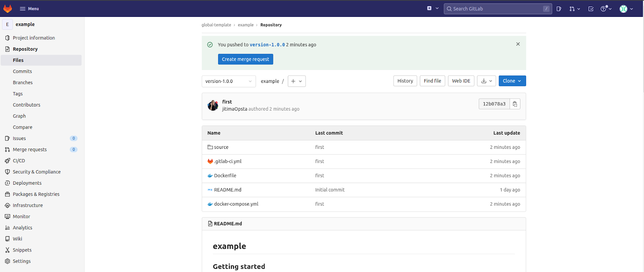644x272 pixels.
Task: Click the 'Initial commit' last commit link
Action: 330,190
